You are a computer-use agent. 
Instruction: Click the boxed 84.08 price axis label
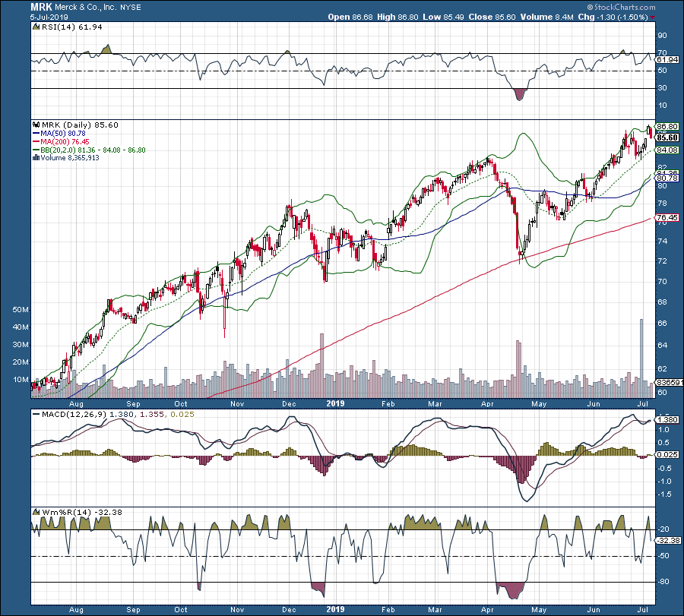tap(667, 150)
